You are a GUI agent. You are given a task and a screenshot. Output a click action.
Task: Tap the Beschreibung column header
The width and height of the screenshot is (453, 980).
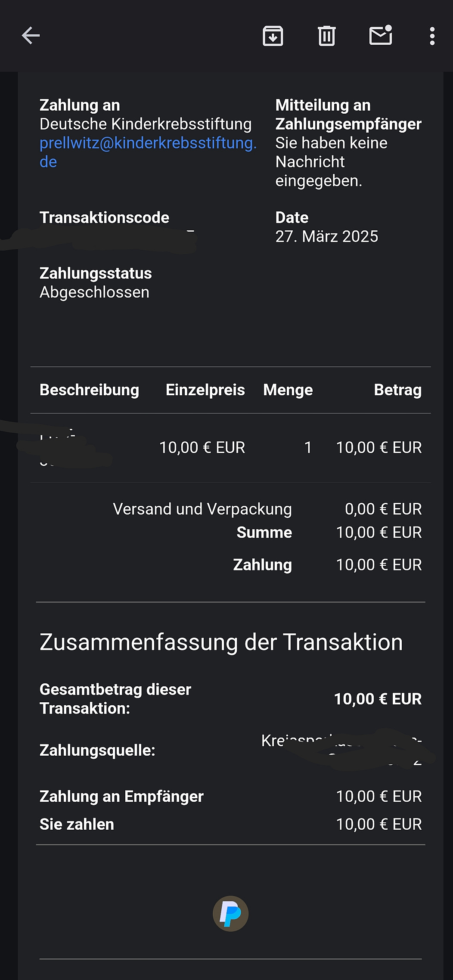(89, 390)
